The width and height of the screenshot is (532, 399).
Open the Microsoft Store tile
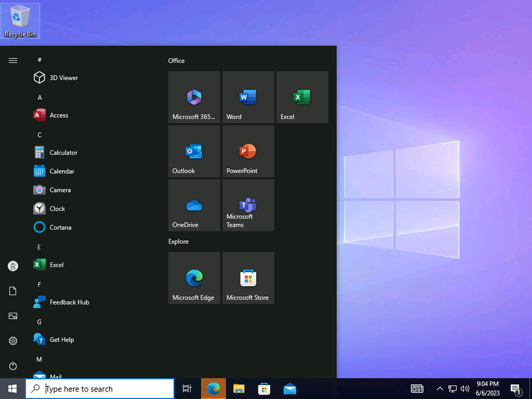coord(248,278)
